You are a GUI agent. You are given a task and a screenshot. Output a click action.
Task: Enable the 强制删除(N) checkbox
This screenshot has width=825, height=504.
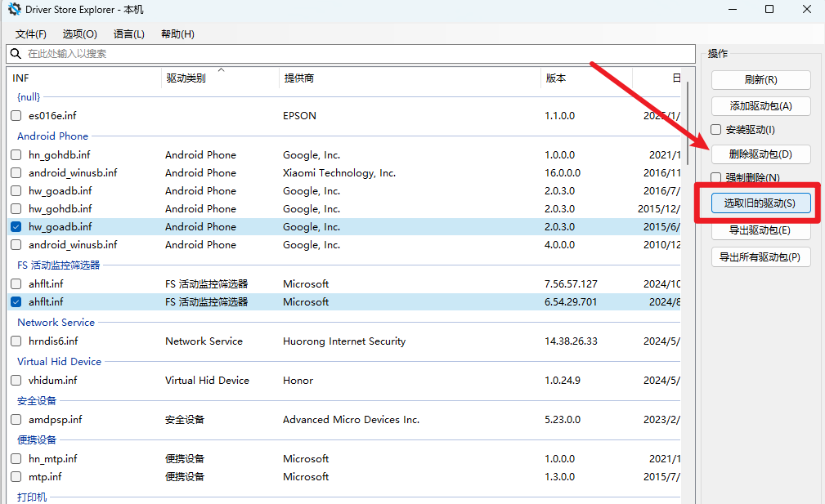pyautogui.click(x=716, y=177)
